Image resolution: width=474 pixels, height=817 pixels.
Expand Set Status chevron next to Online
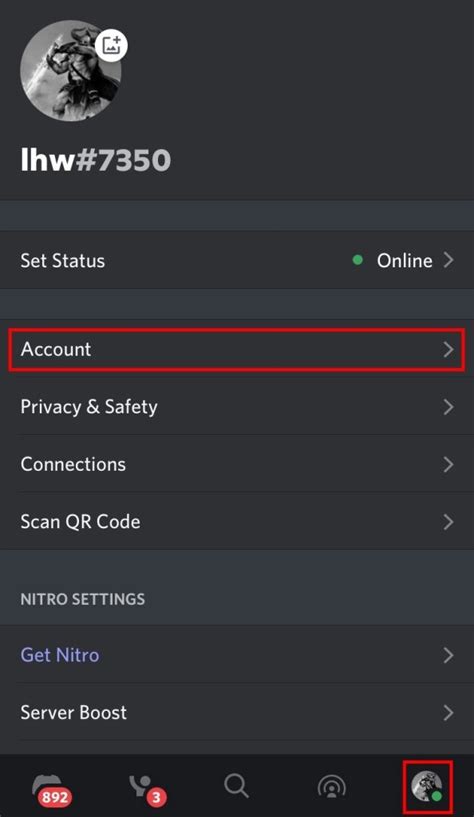(x=448, y=260)
